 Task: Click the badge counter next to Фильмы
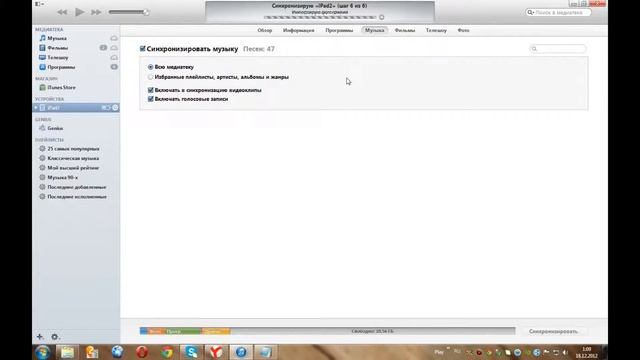(103, 48)
